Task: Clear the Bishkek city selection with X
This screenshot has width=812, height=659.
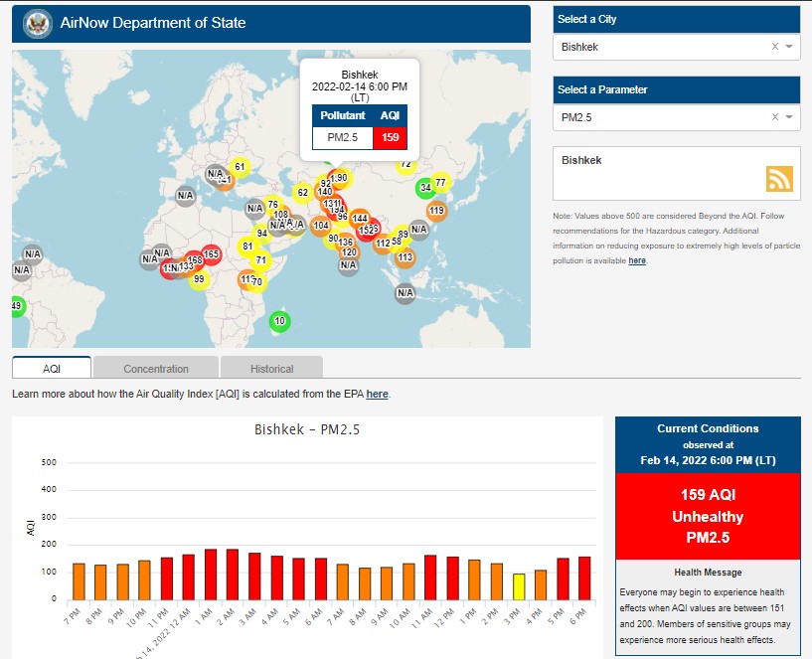Action: point(775,47)
